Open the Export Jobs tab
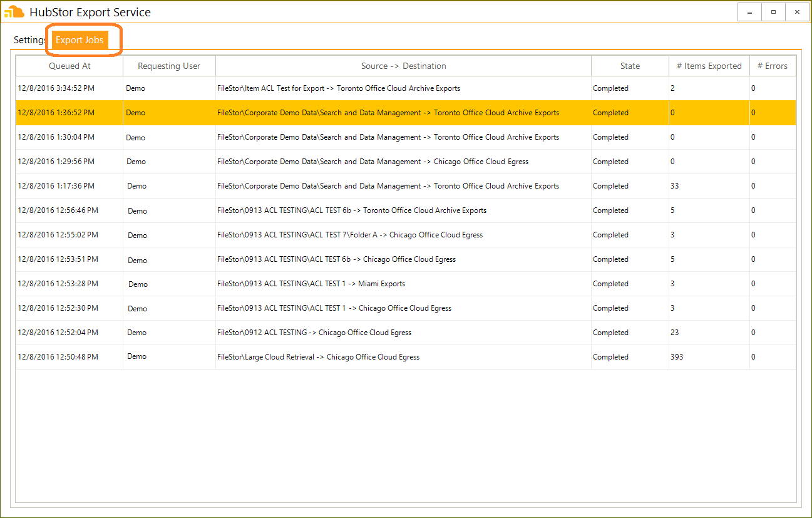 pos(80,40)
